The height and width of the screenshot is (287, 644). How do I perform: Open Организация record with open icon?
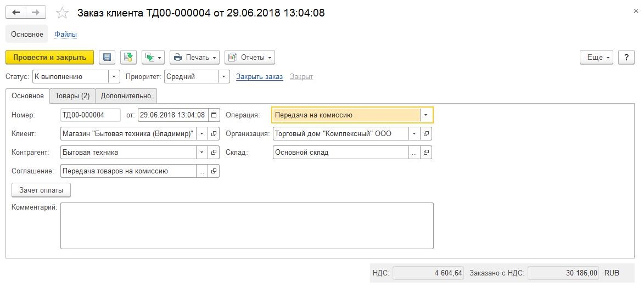(426, 133)
